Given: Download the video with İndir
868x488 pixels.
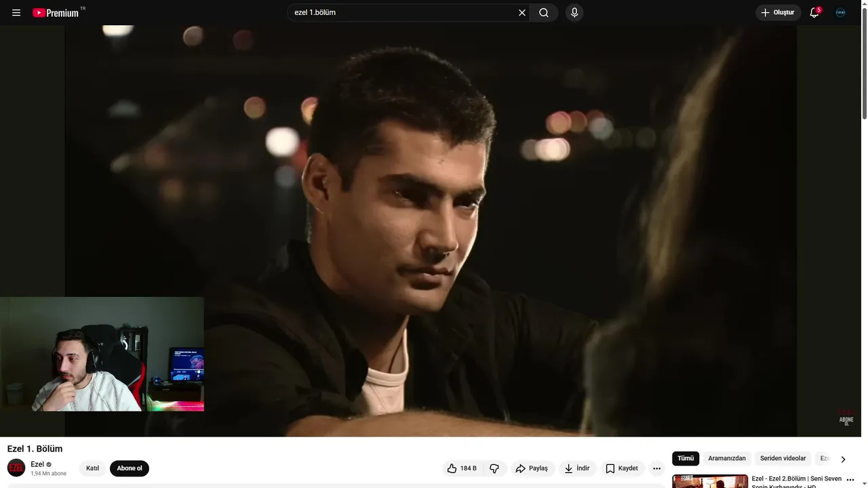Looking at the screenshot, I should pos(578,468).
